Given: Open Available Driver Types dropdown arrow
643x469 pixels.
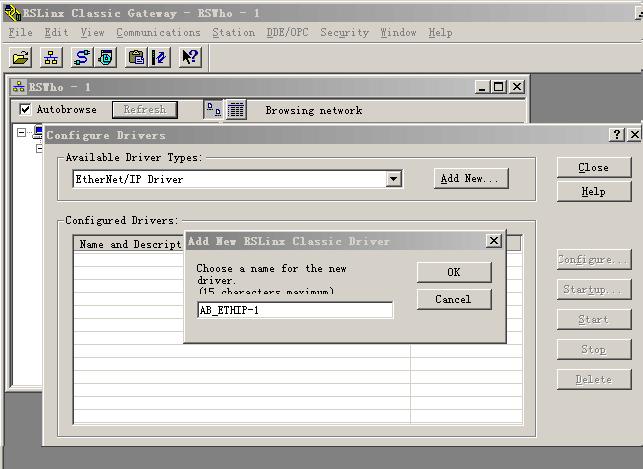Looking at the screenshot, I should click(393, 179).
